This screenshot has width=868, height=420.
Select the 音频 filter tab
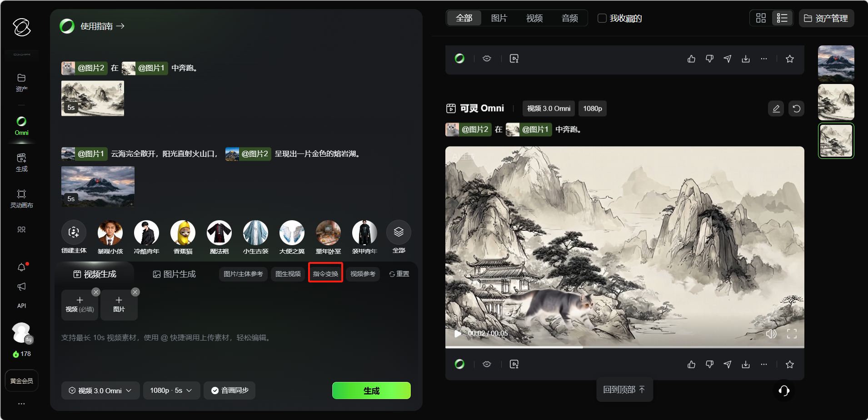pos(569,18)
